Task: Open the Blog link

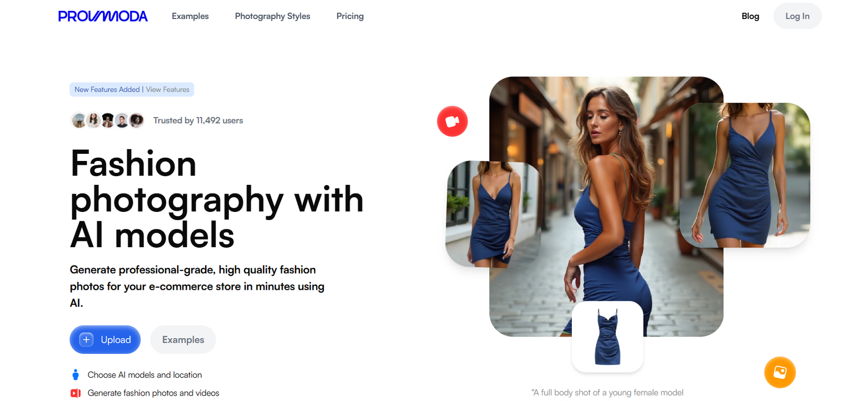Action: pyautogui.click(x=750, y=16)
